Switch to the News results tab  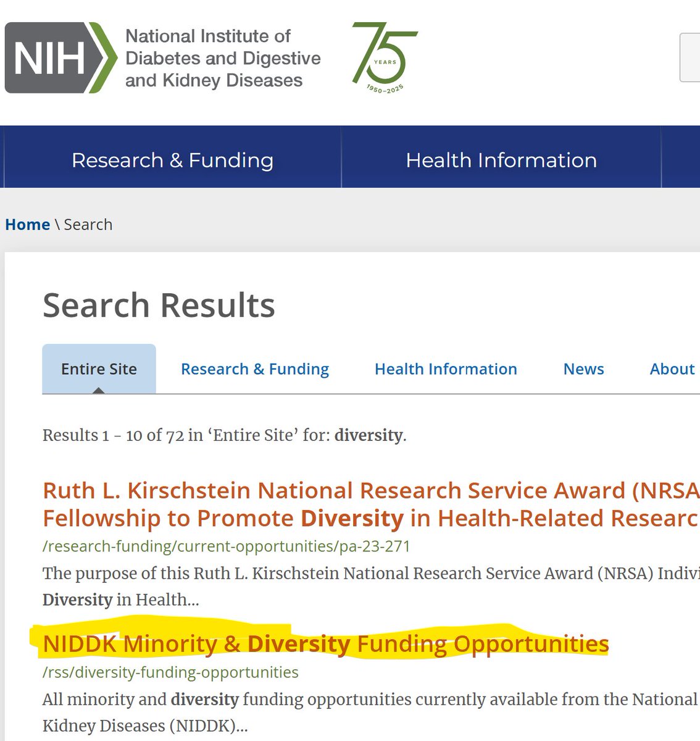583,369
